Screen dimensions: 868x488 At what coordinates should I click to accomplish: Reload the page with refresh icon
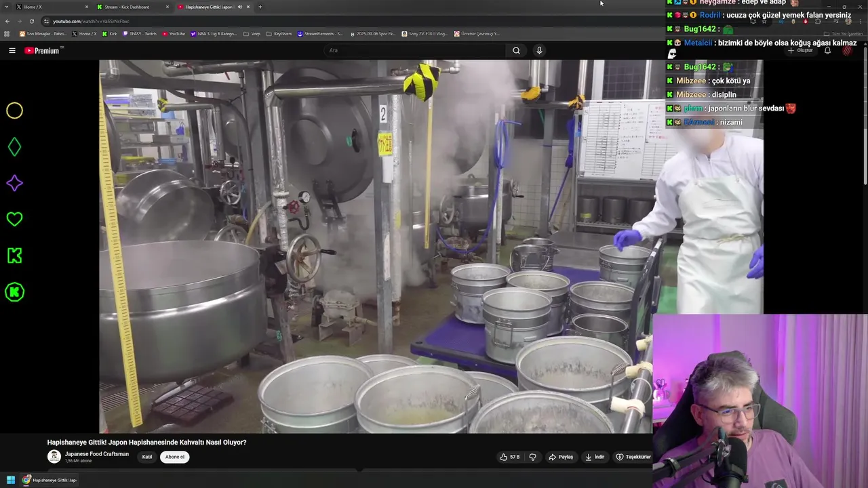[x=31, y=21]
